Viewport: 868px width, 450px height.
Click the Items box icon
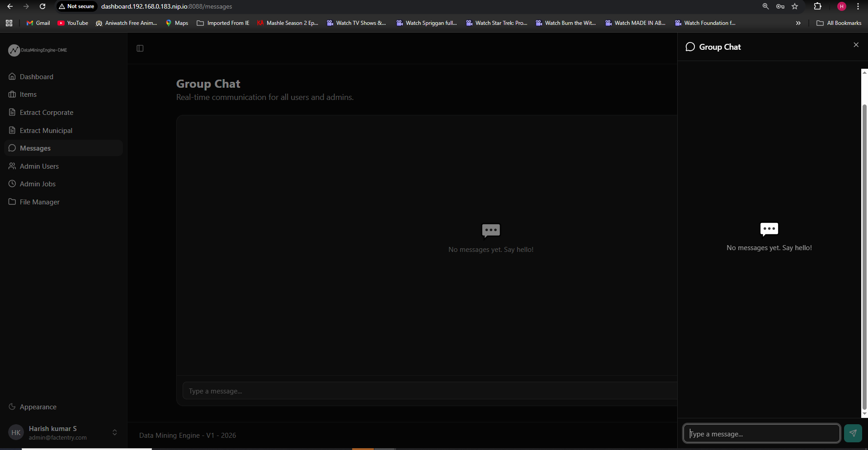point(12,94)
